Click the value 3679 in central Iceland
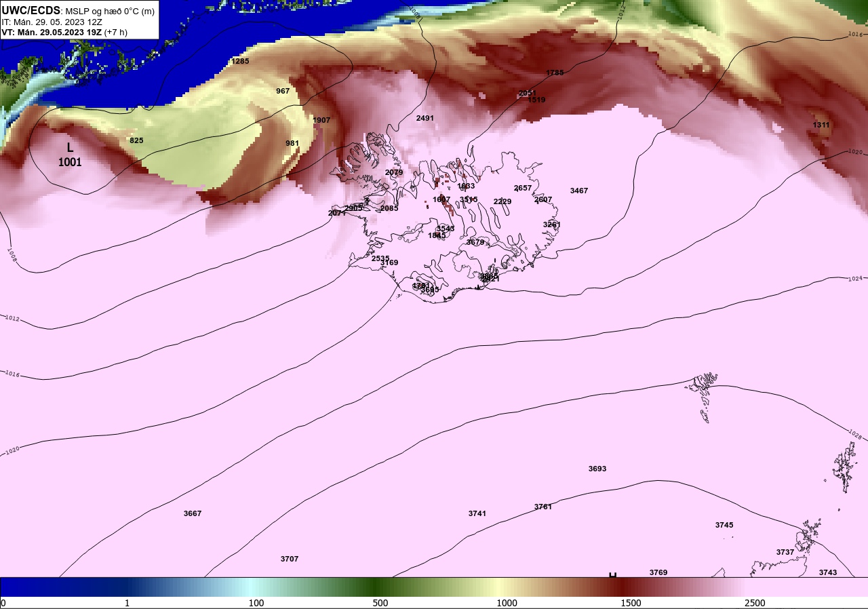The image size is (868, 609). coord(475,242)
